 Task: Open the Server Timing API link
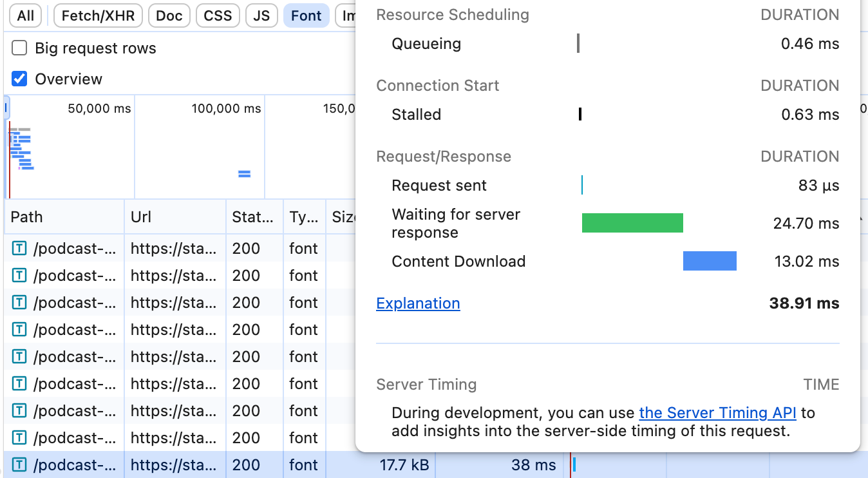pyautogui.click(x=717, y=413)
